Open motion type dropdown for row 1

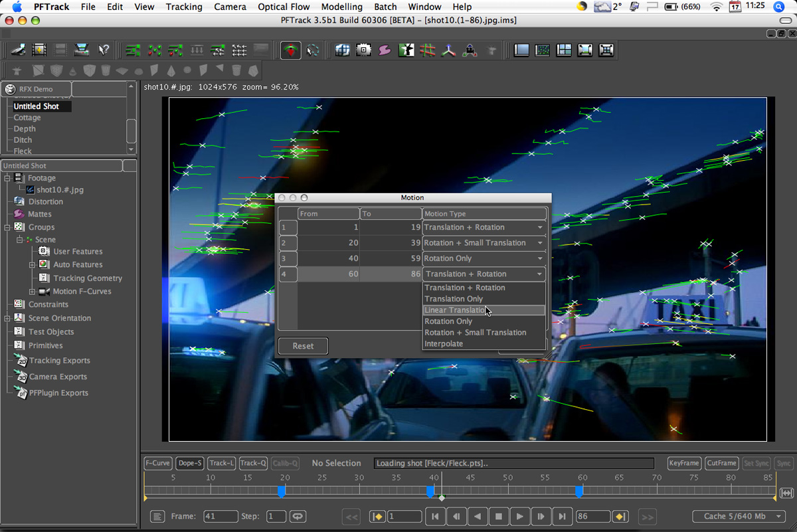pyautogui.click(x=484, y=227)
